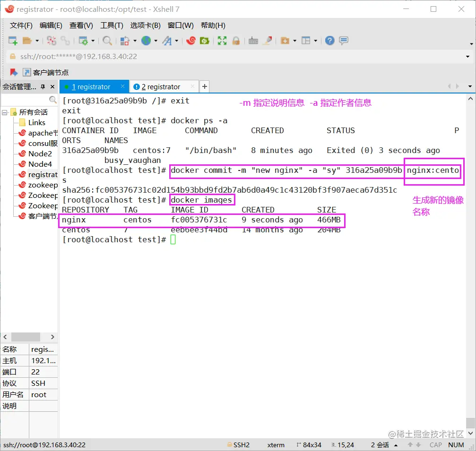This screenshot has width=476, height=451.
Task: Launch the green Xftp toolbar icon
Action: (204, 40)
